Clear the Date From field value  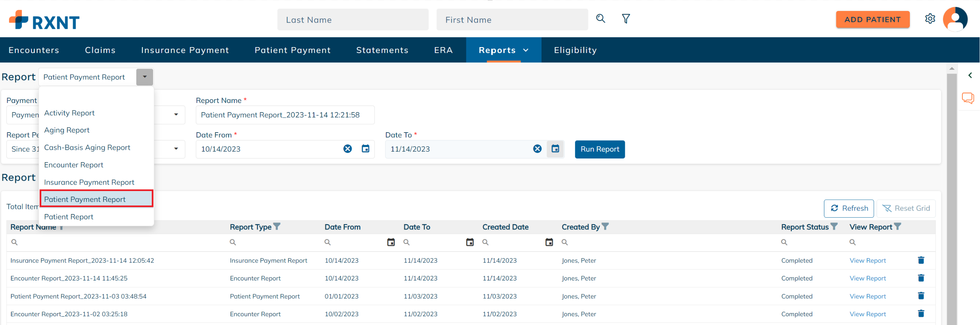pos(347,149)
